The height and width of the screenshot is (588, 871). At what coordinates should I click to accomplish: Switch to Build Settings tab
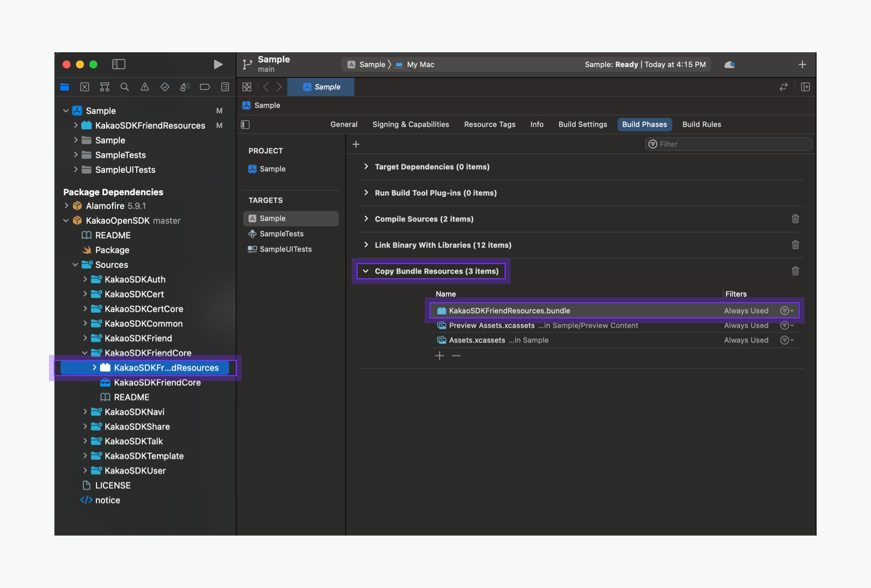(583, 125)
